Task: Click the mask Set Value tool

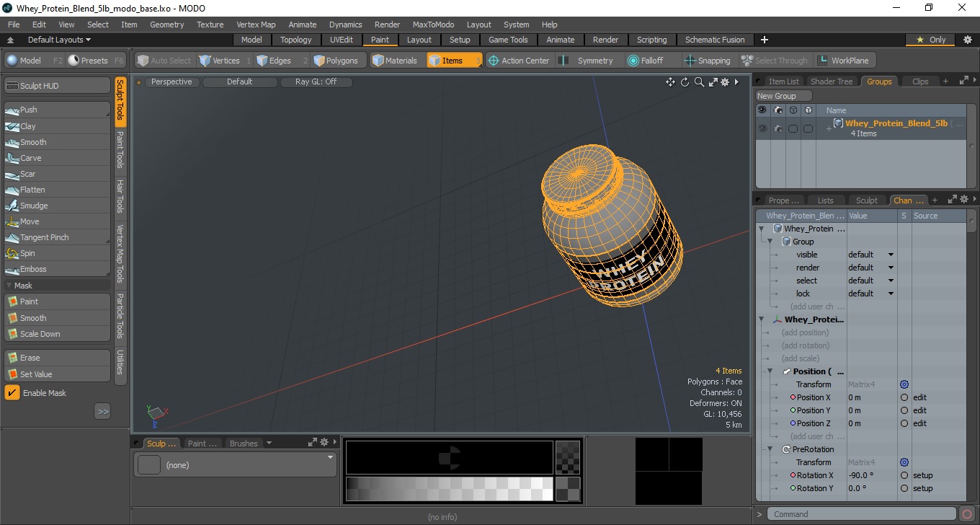Action: point(58,374)
